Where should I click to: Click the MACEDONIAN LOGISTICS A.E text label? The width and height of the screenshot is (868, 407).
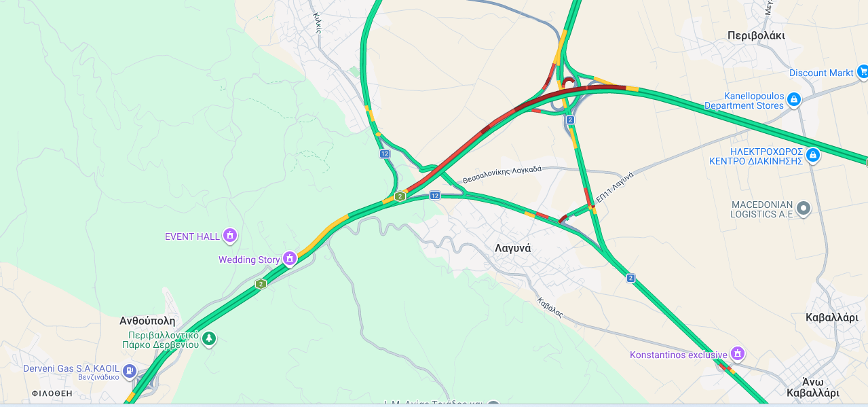pyautogui.click(x=761, y=209)
